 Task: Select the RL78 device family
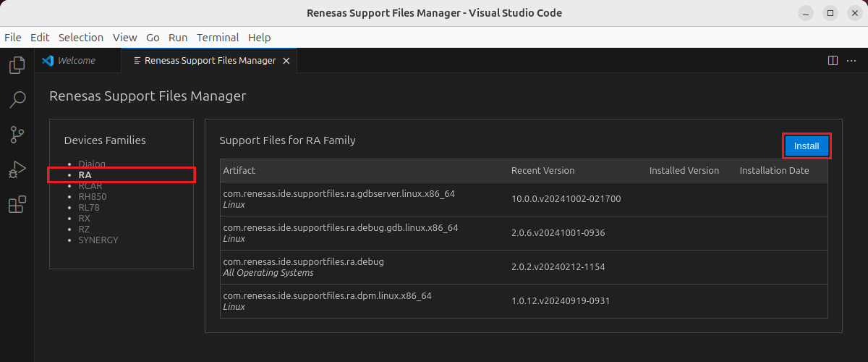click(x=89, y=208)
